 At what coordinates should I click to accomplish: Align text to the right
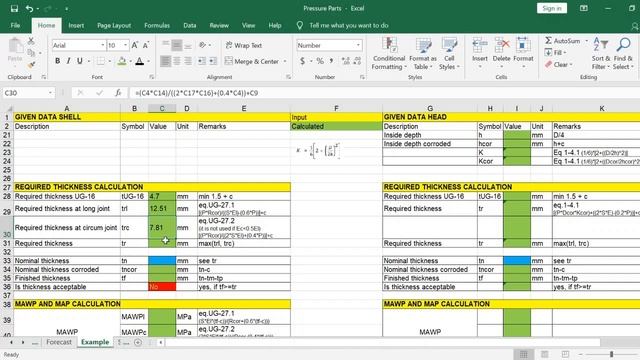coord(188,61)
